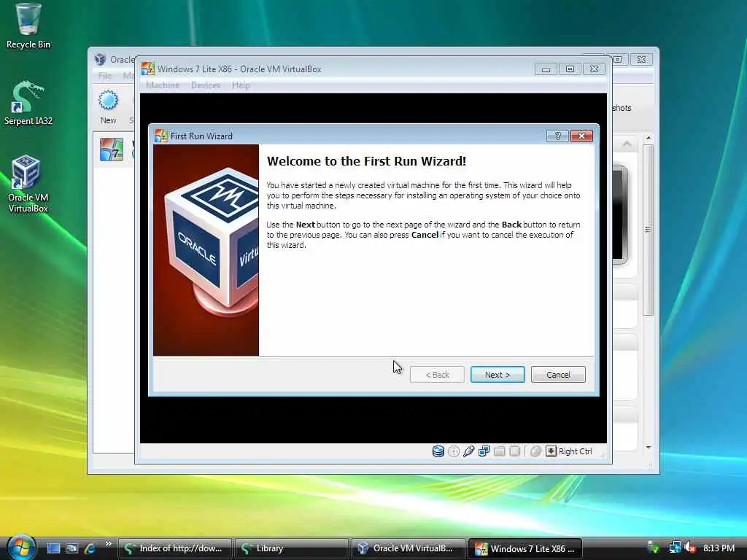Click the disabled Back button
This screenshot has height=560, width=747.
tap(437, 375)
